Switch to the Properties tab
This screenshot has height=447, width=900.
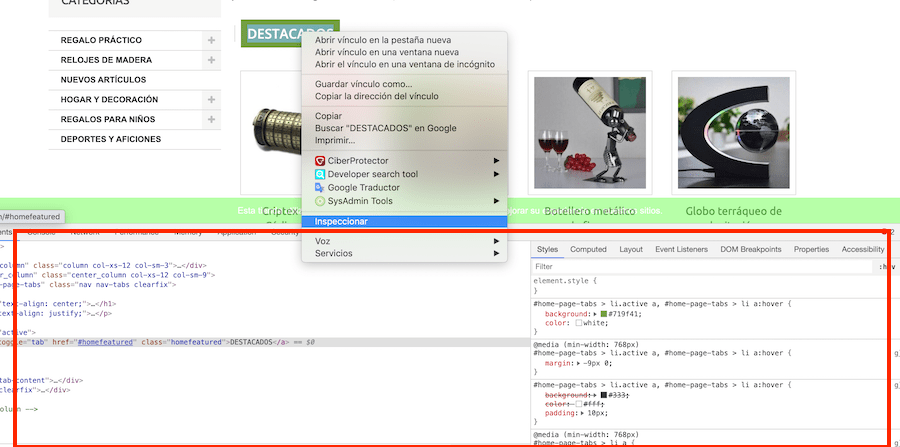pyautogui.click(x=811, y=250)
